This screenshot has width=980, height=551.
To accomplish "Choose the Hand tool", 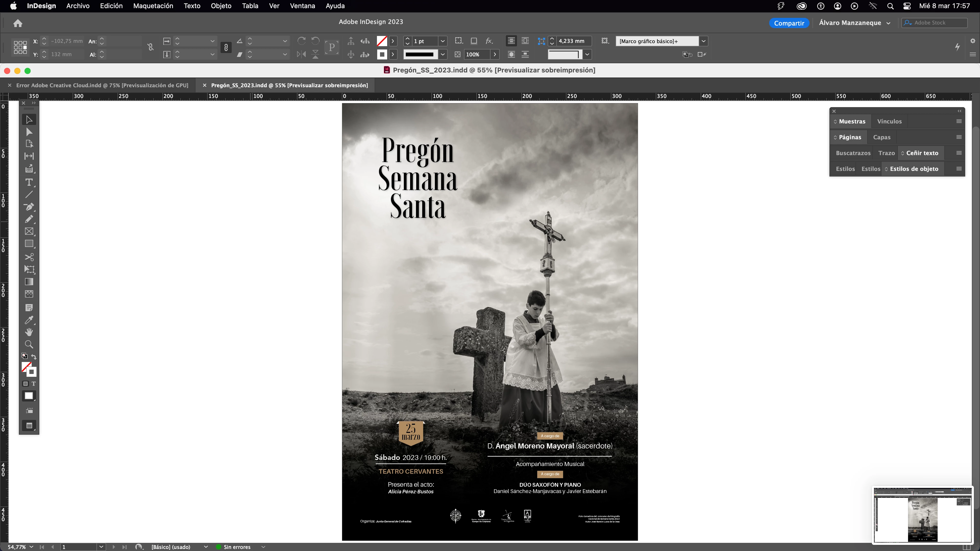I will tap(29, 332).
